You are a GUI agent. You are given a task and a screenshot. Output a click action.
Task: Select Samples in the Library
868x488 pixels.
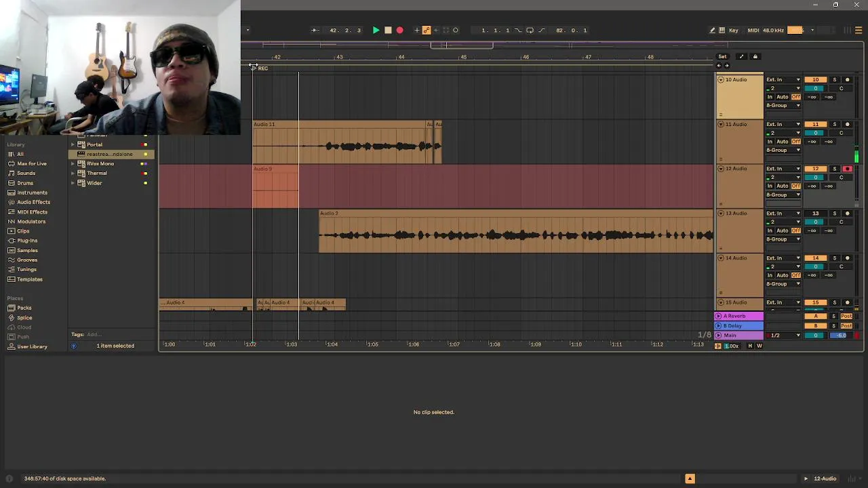coord(27,251)
